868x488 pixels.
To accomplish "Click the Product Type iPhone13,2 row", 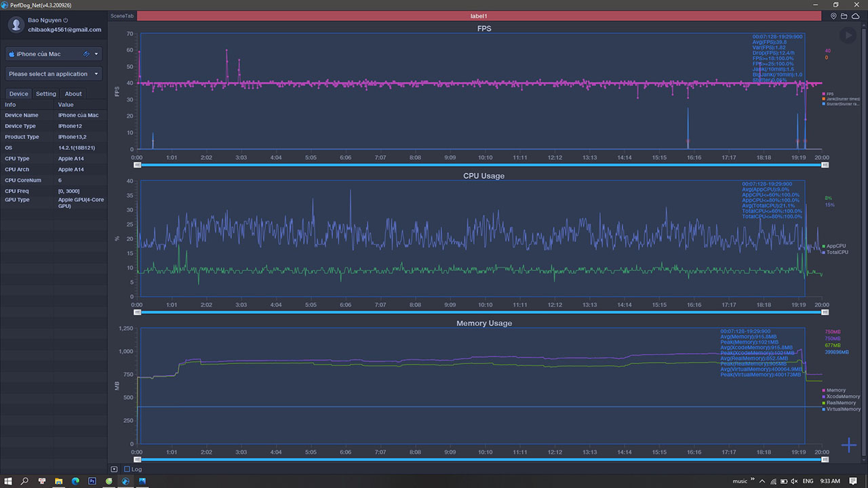I will point(54,137).
